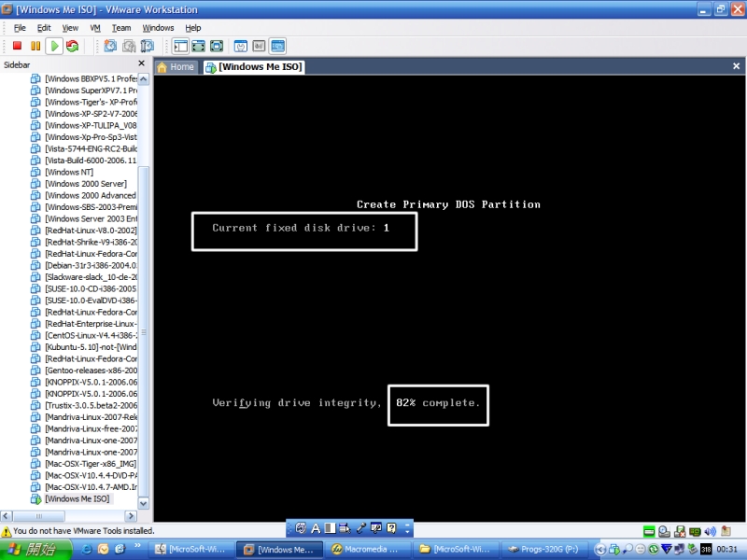Switch to Quick Switch mode icon
The height and width of the screenshot is (560, 747).
(198, 46)
